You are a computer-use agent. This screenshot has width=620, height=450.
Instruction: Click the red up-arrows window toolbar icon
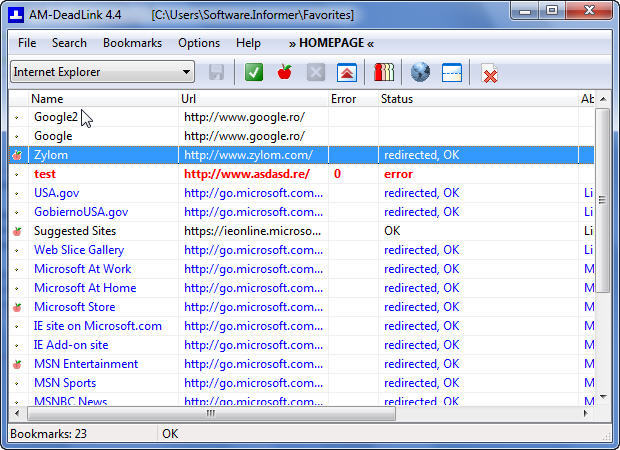[x=347, y=72]
